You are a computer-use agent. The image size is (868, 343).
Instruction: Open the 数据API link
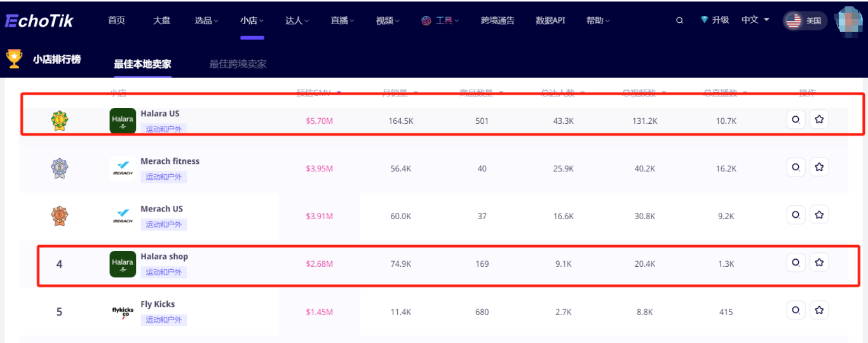coord(550,20)
